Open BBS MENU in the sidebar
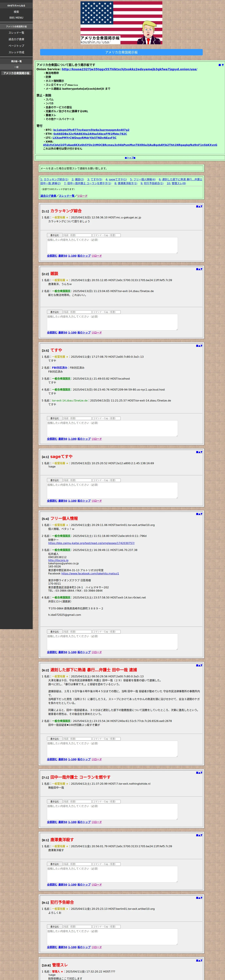Viewport: 225px width, 980px height. pyautogui.click(x=16, y=18)
